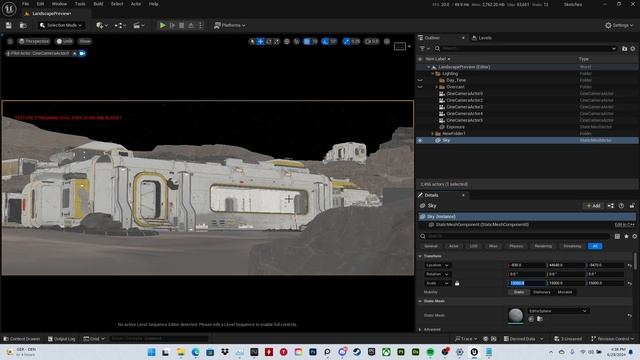Click the Location X value field

pos(526,265)
